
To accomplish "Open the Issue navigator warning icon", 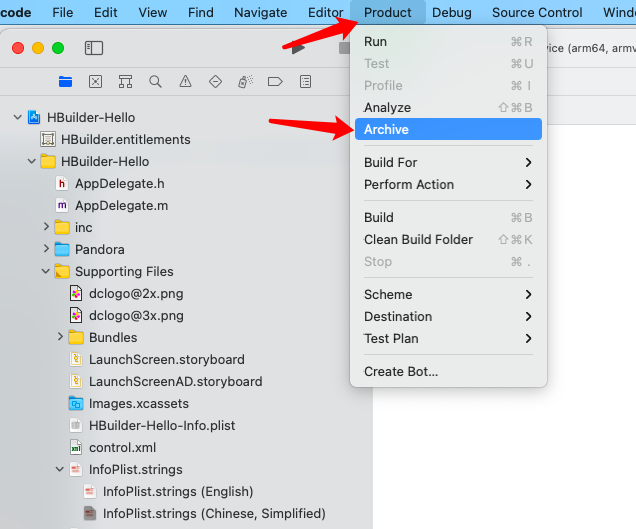I will tap(185, 82).
